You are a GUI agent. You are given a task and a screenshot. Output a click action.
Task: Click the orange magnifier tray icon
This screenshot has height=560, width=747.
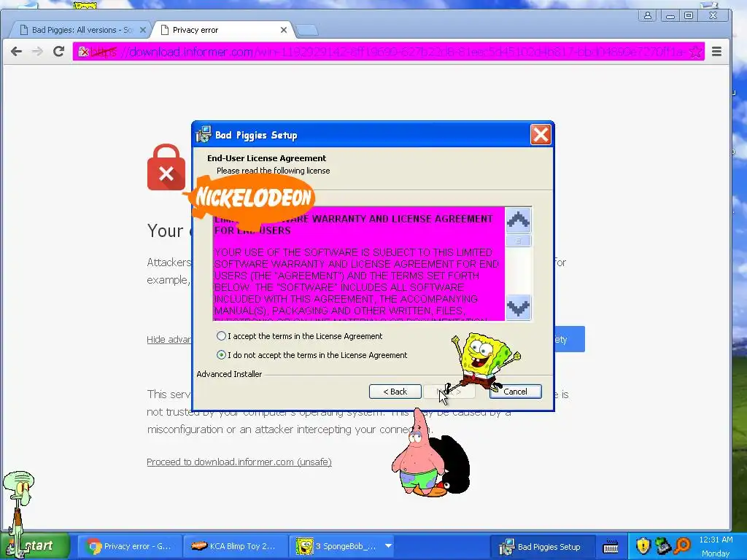tap(683, 546)
